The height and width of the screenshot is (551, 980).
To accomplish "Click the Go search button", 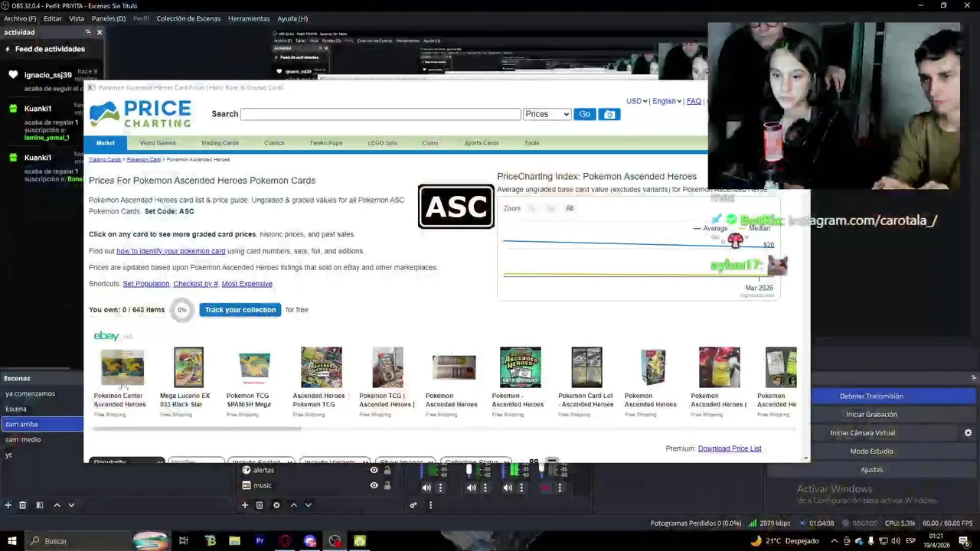I will tap(584, 114).
